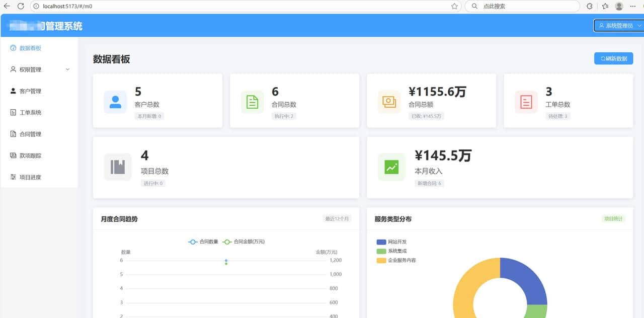The image size is (644, 318).
Task: Select the 项目进度 sidebar icon
Action: tap(12, 177)
